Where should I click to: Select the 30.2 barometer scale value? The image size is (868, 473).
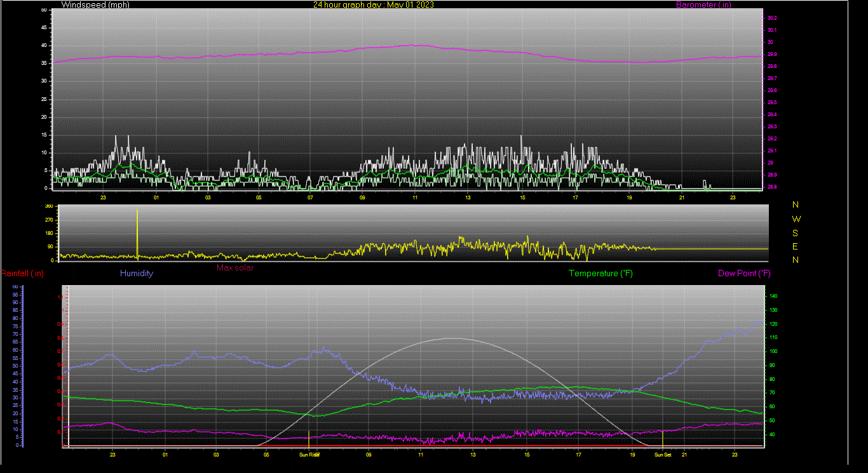(x=771, y=18)
